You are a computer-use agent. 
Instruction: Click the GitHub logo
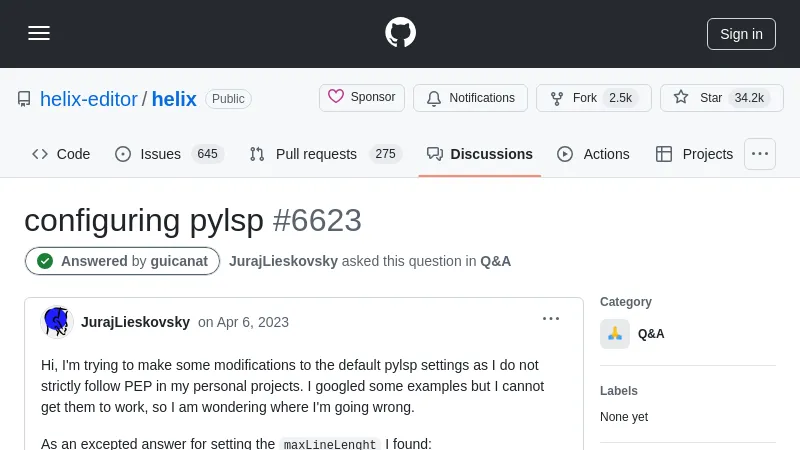pos(400,33)
